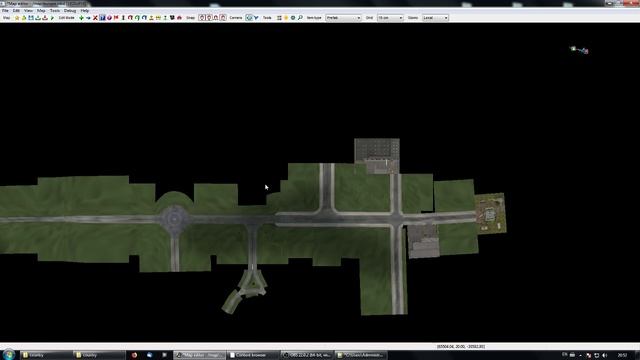Click the green play Run Map icon
Image resolution: width=640 pixels, height=360 pixels.
point(52,18)
